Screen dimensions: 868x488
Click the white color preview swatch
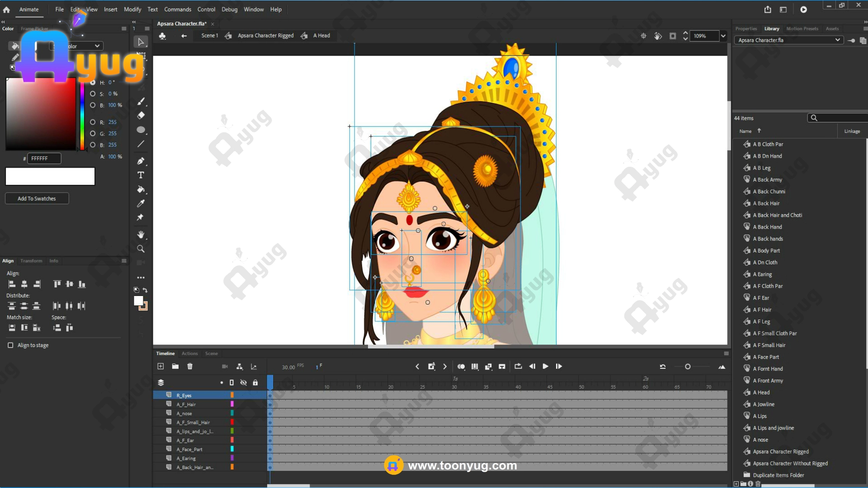[50, 176]
